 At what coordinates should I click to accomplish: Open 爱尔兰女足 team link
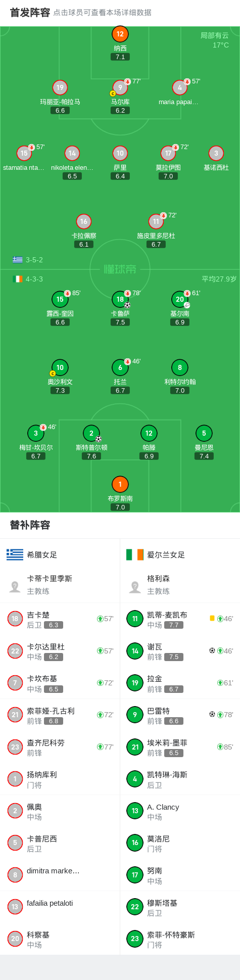pos(155,554)
